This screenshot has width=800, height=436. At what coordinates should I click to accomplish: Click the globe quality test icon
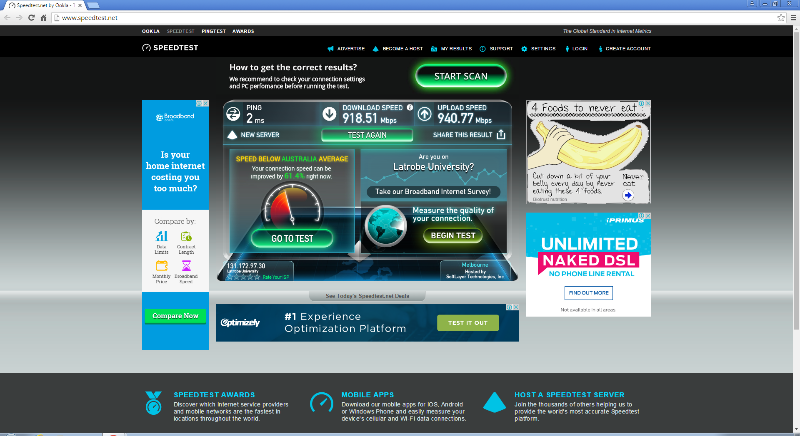386,226
